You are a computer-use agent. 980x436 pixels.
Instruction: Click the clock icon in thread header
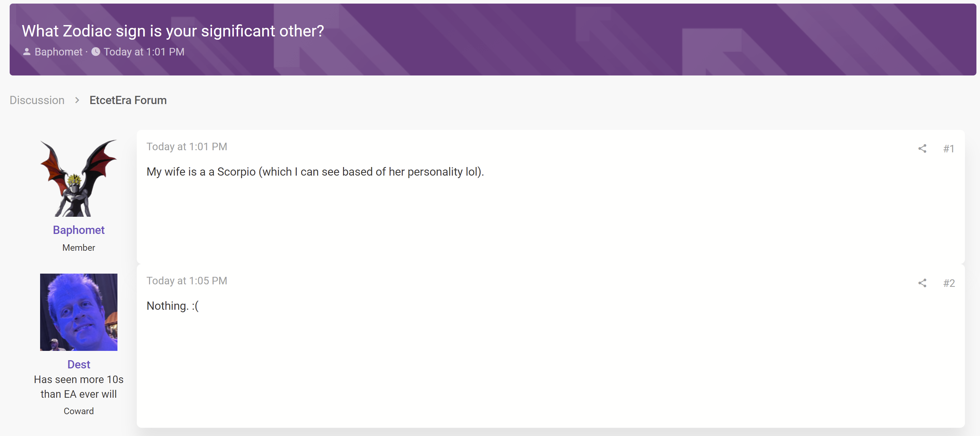[96, 52]
